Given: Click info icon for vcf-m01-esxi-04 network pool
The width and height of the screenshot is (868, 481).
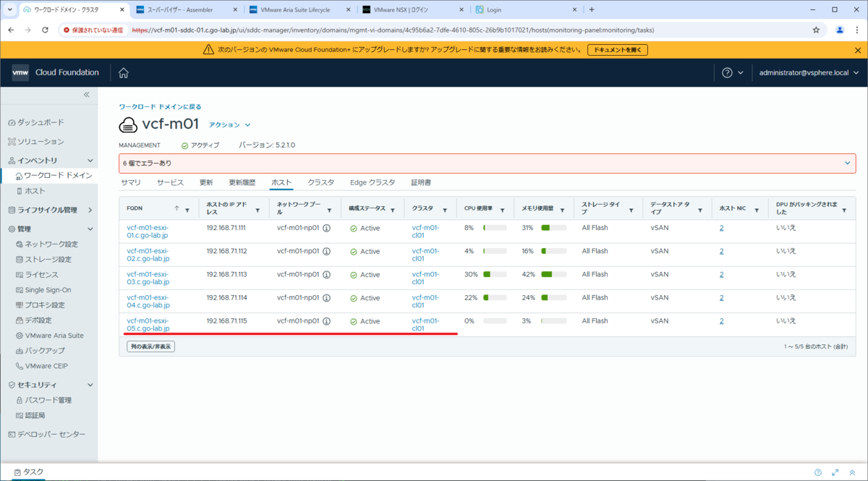Looking at the screenshot, I should (x=326, y=297).
